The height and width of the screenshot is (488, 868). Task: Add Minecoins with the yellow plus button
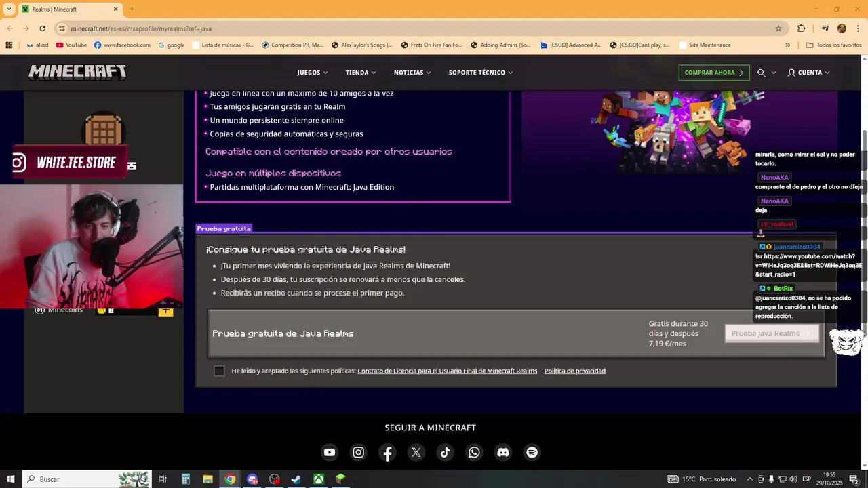coord(165,310)
